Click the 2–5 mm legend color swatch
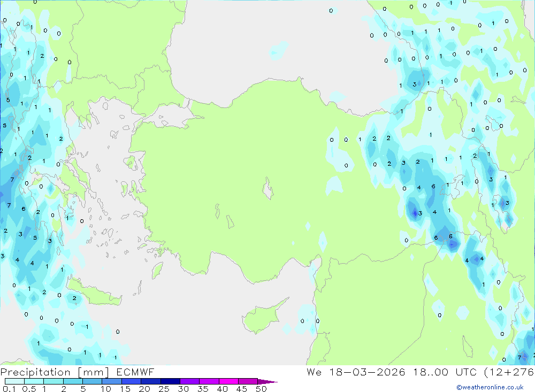 [x=73, y=381]
